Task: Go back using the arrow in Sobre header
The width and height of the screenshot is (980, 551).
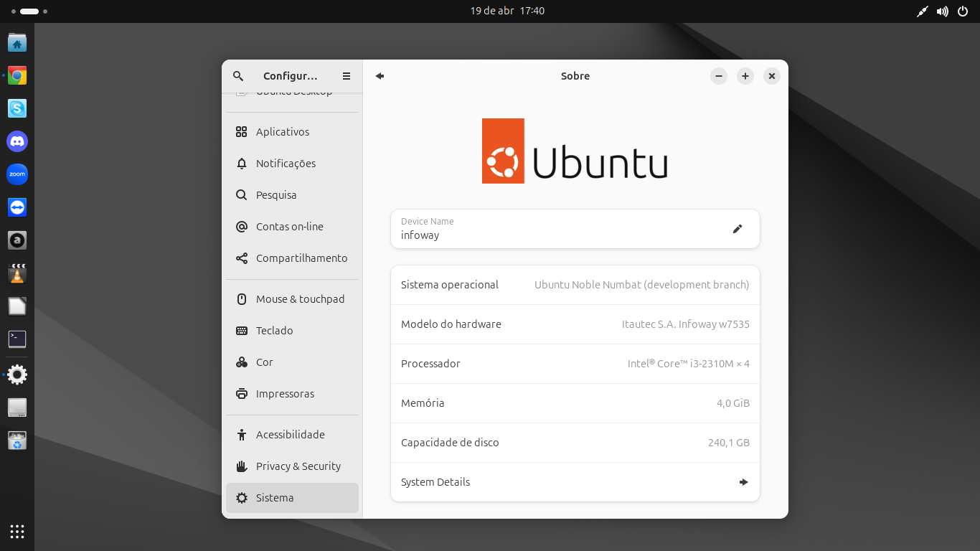Action: click(380, 76)
